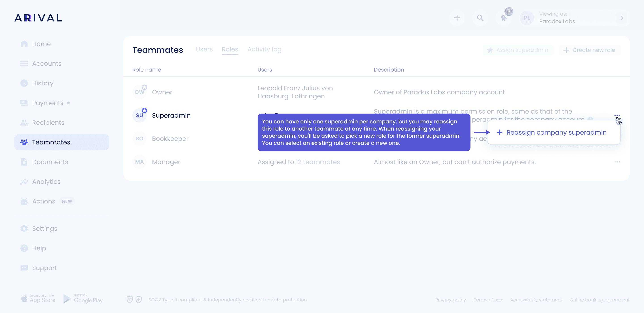644x313 pixels.
Task: Select the Superadmin role name
Action: coord(171,116)
